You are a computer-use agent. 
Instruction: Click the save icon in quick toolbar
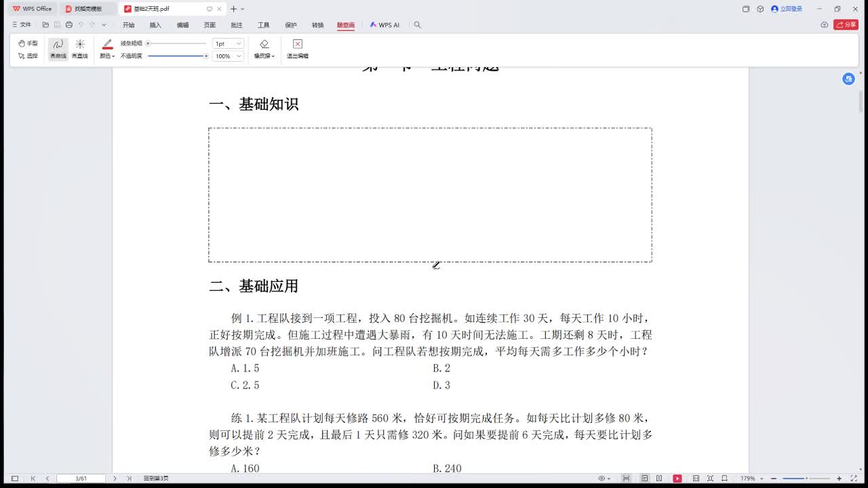click(x=57, y=25)
